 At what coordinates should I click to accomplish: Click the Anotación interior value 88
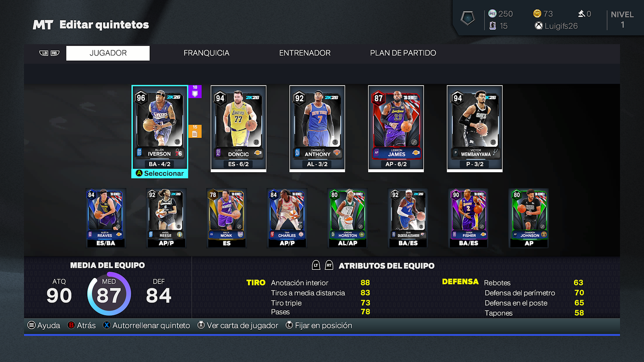pos(365,283)
